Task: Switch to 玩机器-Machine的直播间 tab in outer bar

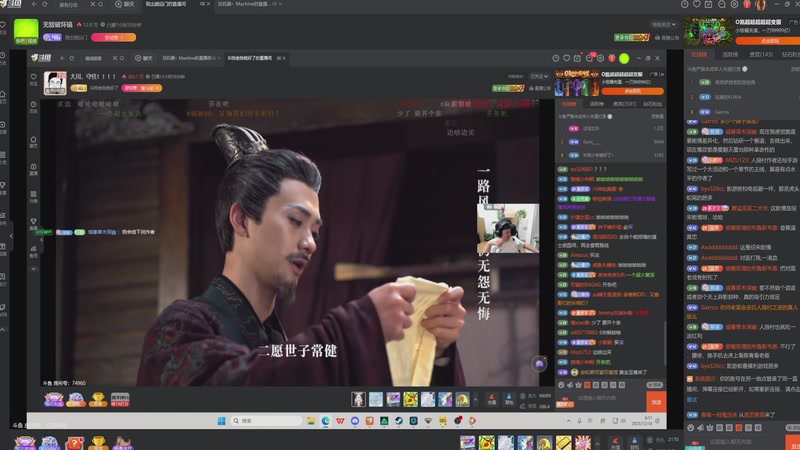Action: pyautogui.click(x=243, y=4)
